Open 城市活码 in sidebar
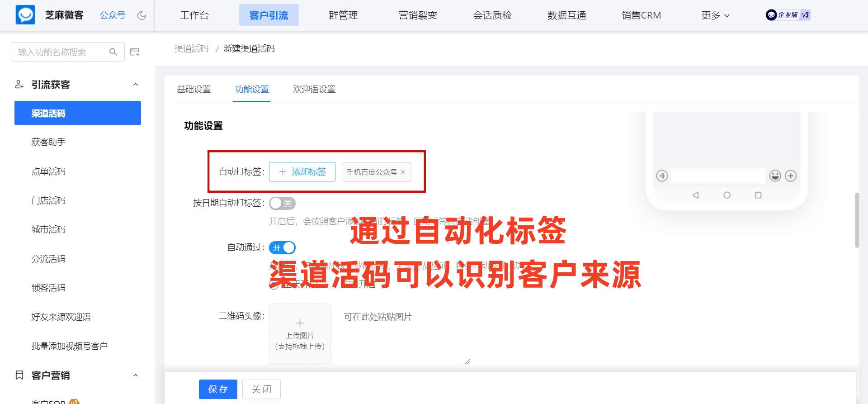This screenshot has width=868, height=404. 48,229
